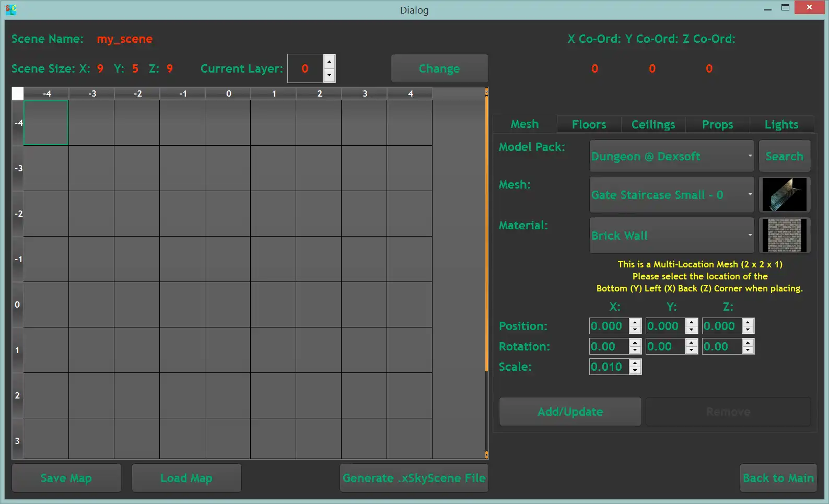The image size is (829, 504).
Task: Select grid column header 2
Action: coord(319,93)
